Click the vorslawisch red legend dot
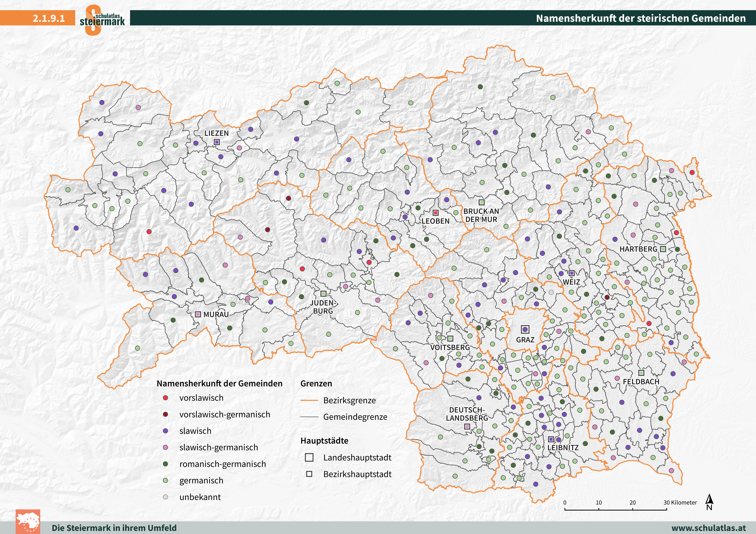This screenshot has height=534, width=756. click(x=166, y=398)
